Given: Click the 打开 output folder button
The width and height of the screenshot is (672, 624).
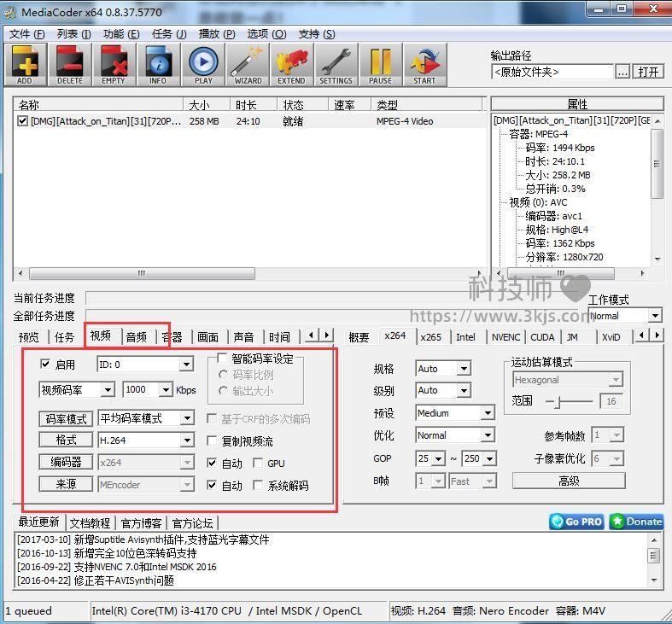Looking at the screenshot, I should 648,72.
